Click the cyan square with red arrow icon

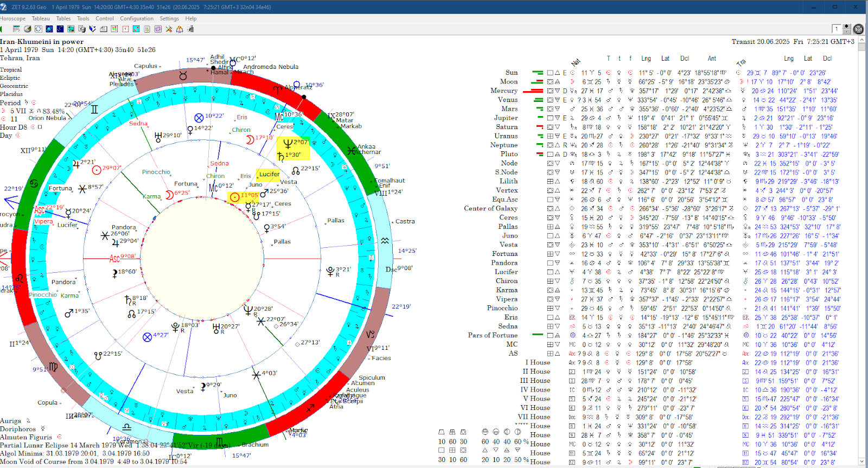pos(136,29)
